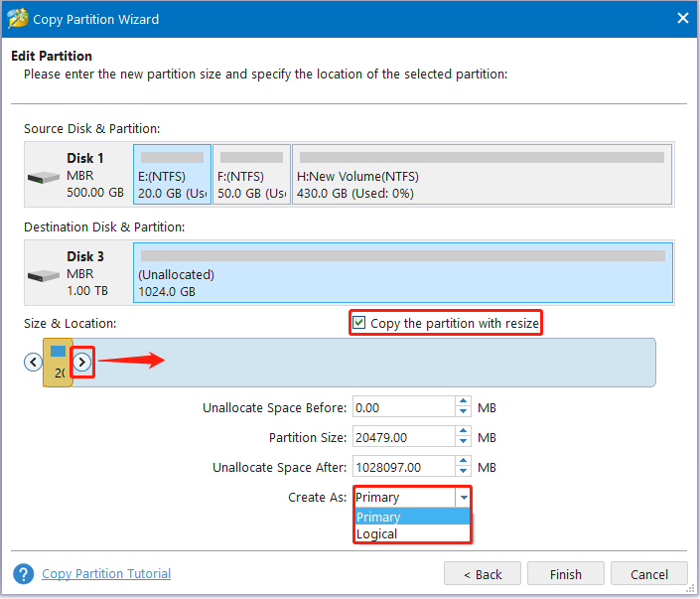Click the Copy Partition Wizard title icon
Screen dimensions: 700x599
(18, 19)
